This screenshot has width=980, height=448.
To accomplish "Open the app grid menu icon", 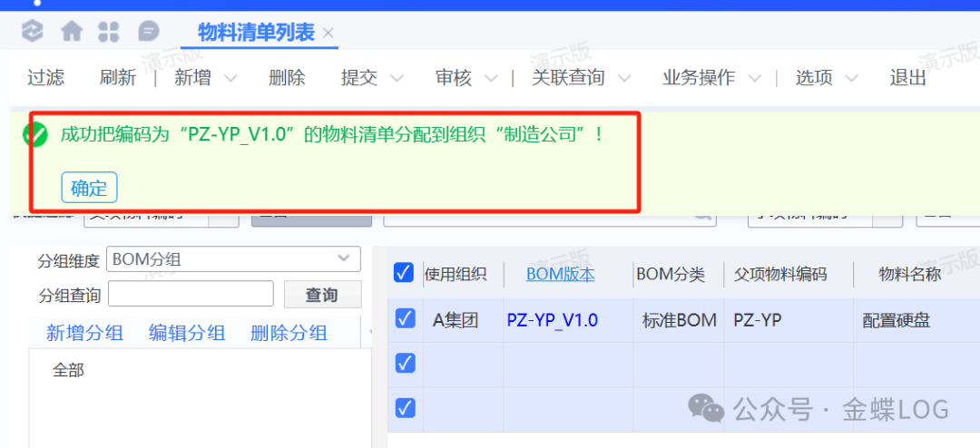I will (x=109, y=32).
